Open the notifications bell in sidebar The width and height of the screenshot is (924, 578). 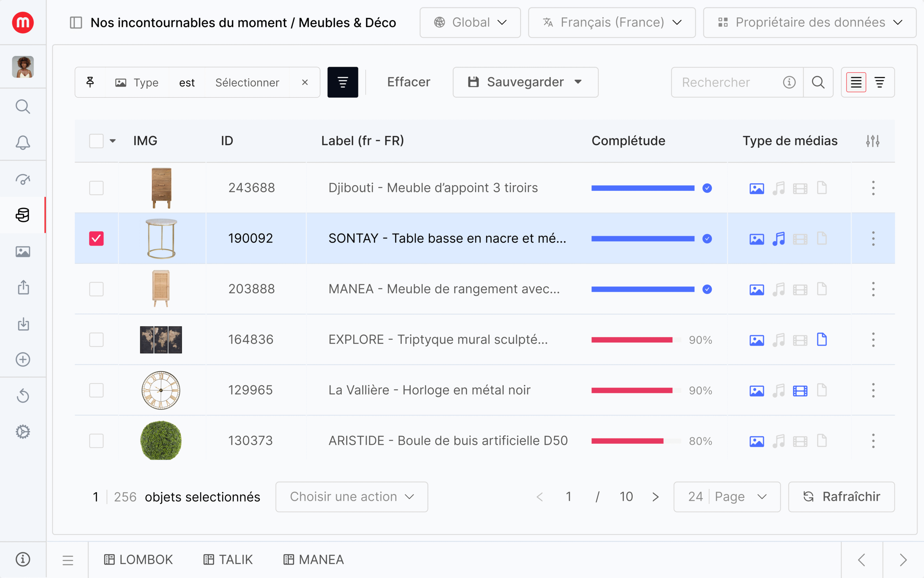click(23, 143)
